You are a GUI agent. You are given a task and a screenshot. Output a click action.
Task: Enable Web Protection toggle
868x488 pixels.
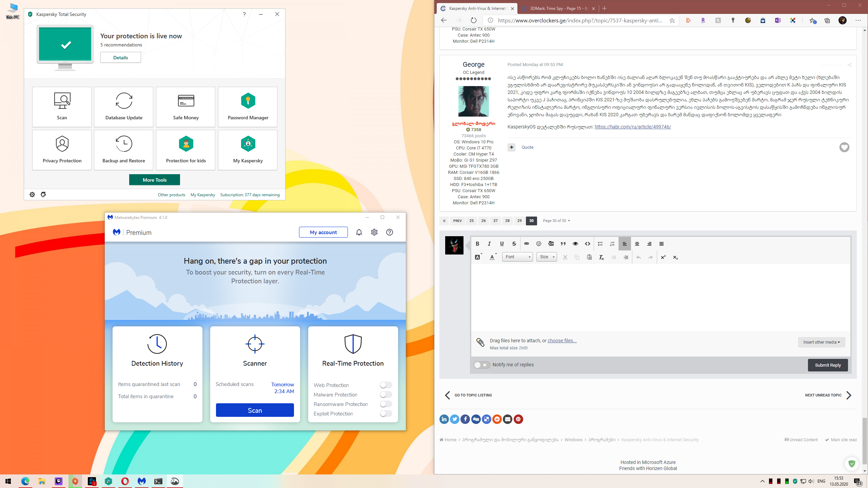coord(386,385)
